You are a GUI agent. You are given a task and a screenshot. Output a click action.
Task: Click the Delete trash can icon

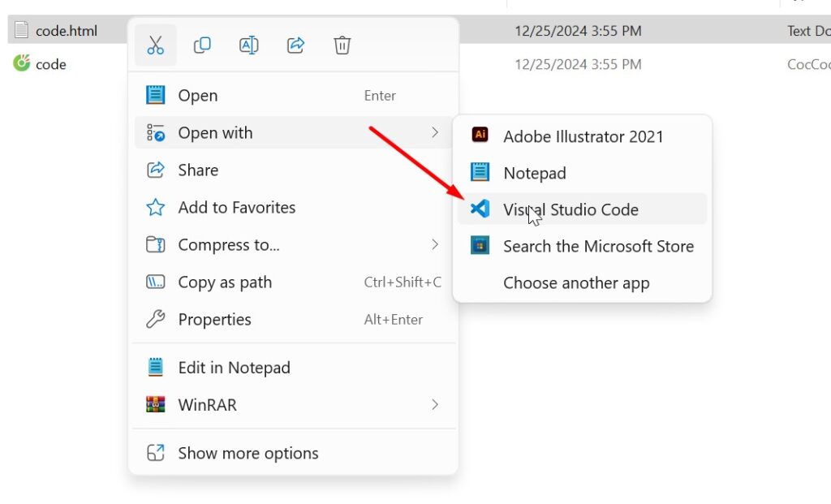coord(342,45)
